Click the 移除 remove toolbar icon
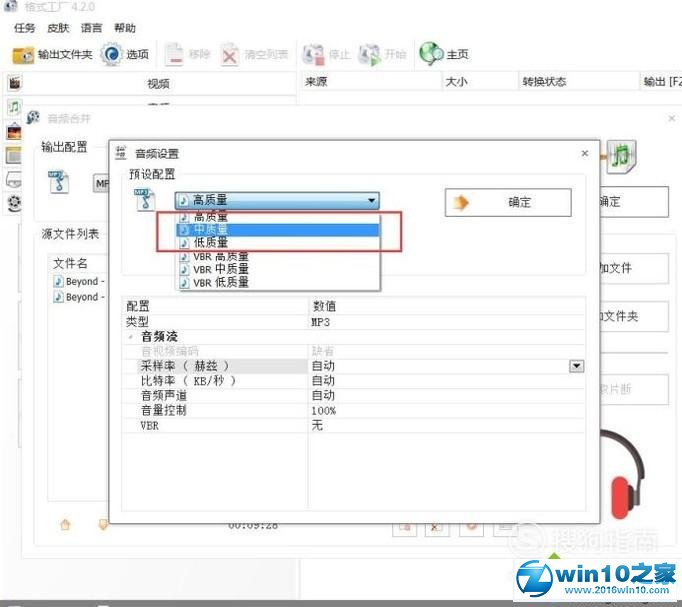Viewport: 682px width, 607px height. [175, 54]
